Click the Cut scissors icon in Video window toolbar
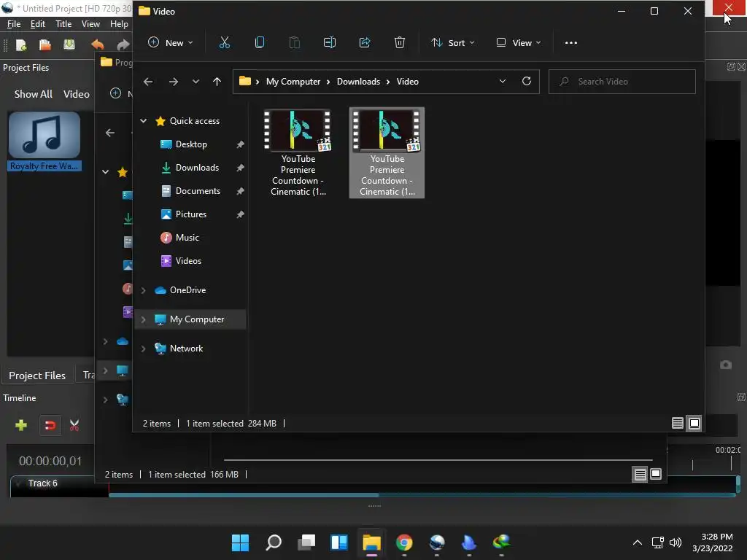The height and width of the screenshot is (560, 747). coord(225,43)
